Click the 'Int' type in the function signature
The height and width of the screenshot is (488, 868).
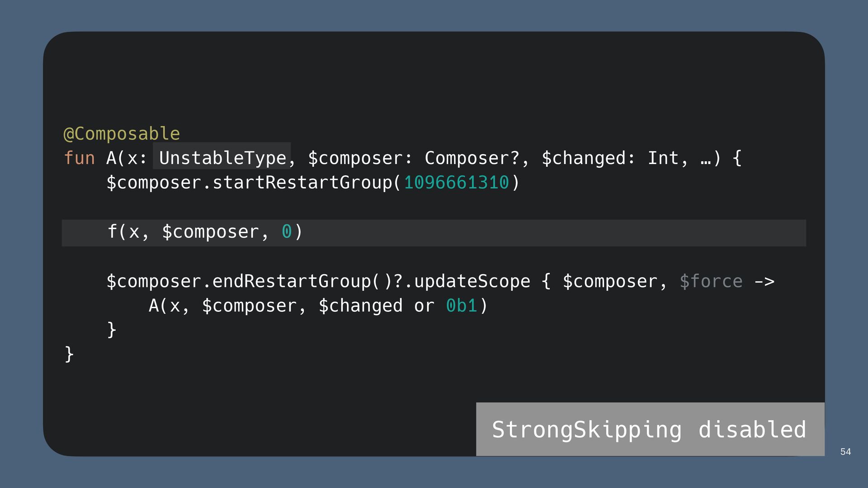[663, 158]
